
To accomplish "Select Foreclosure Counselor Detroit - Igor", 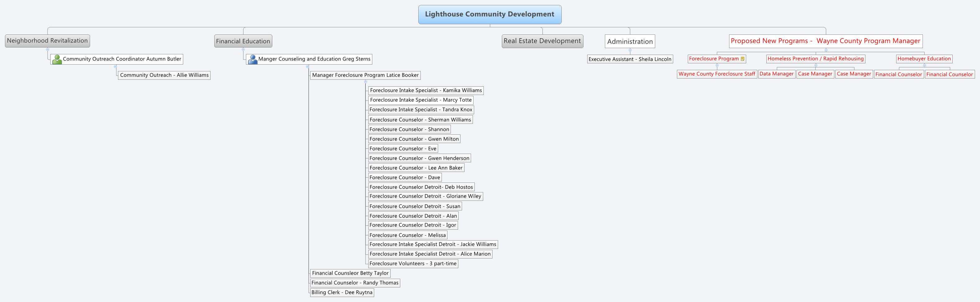I will pyautogui.click(x=413, y=225).
